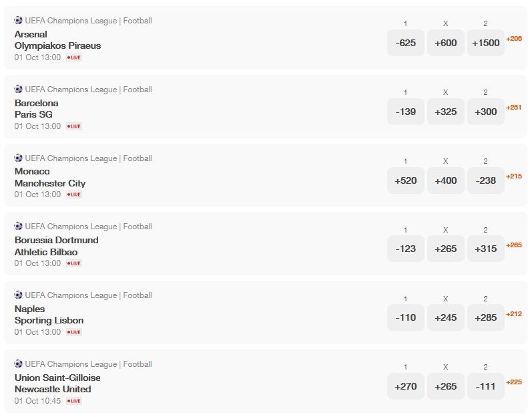Click the soccer ball icon beside Arsenal match
The height and width of the screenshot is (417, 532).
(x=18, y=20)
